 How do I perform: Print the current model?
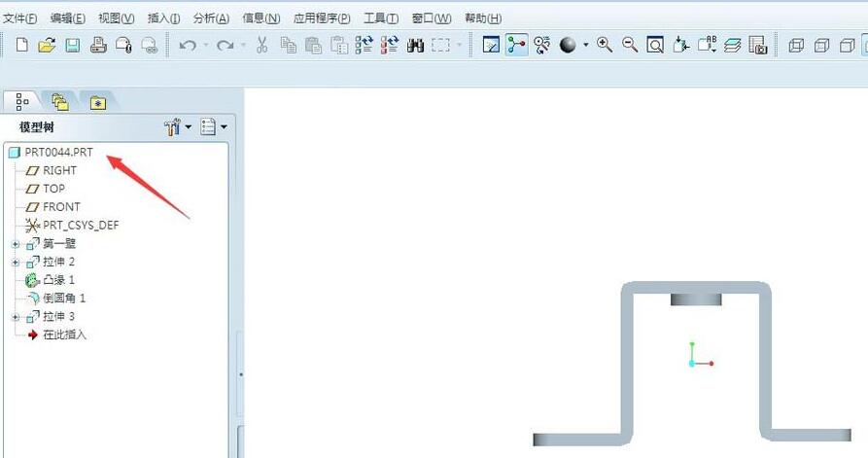(x=98, y=45)
